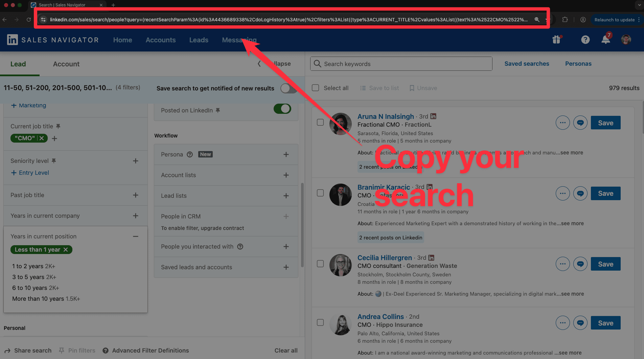Click the Persona help info icon
This screenshot has height=359, width=644.
coord(190,154)
